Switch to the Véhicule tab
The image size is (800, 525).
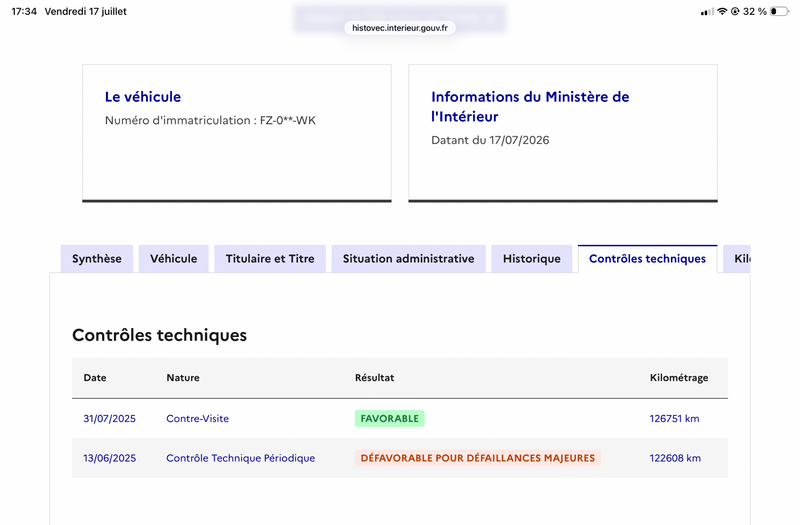point(173,259)
